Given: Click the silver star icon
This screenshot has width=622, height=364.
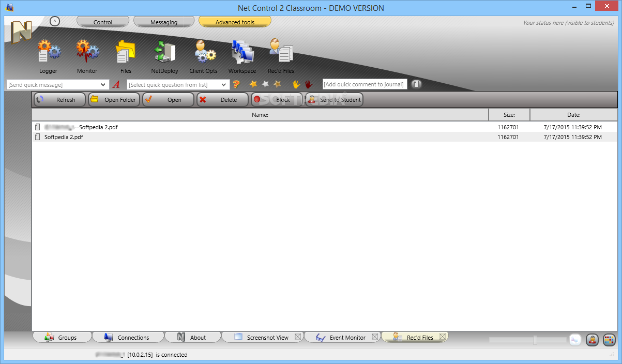Looking at the screenshot, I should [265, 84].
